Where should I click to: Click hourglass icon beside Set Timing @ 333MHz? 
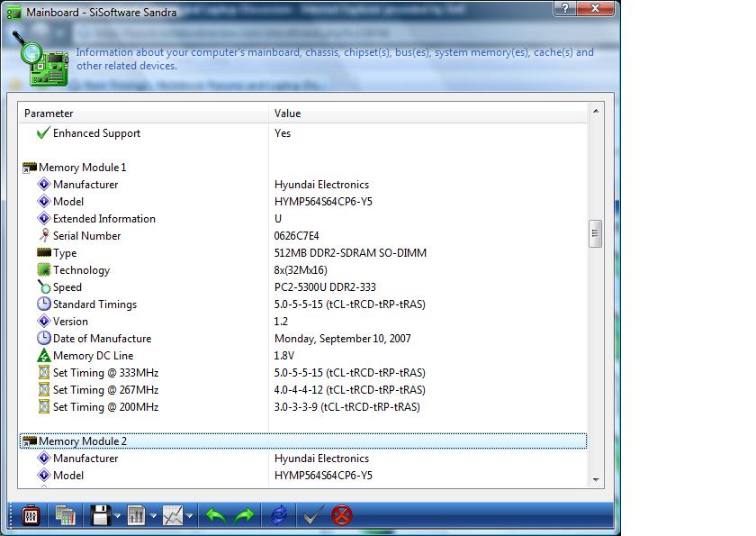pyautogui.click(x=44, y=372)
